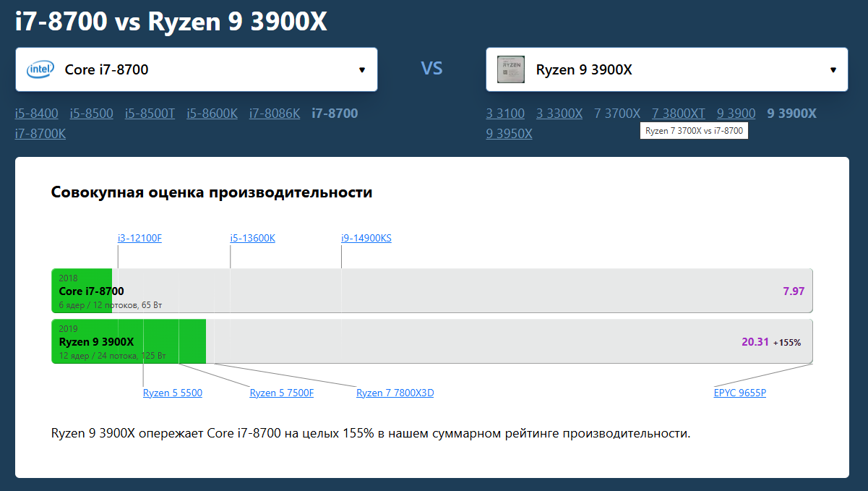Click the 'Ryzen 7 3700X vs i7-8700' tooltip

693,131
